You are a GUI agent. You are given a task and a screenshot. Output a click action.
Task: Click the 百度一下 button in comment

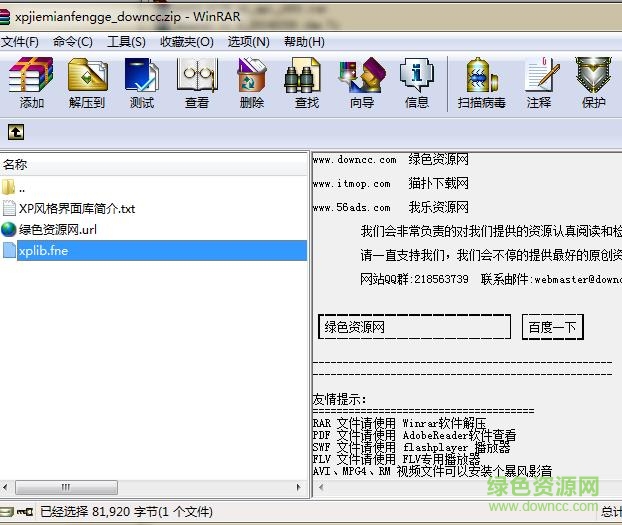pos(552,327)
